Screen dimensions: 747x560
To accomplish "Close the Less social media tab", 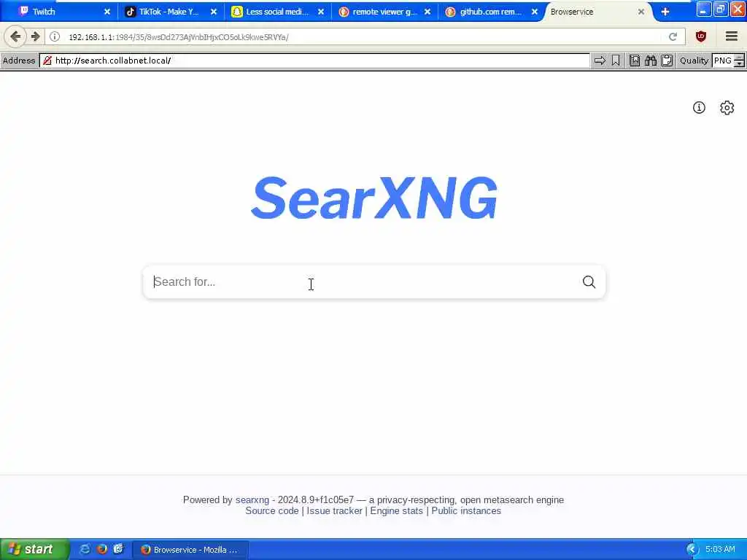I will [x=321, y=12].
